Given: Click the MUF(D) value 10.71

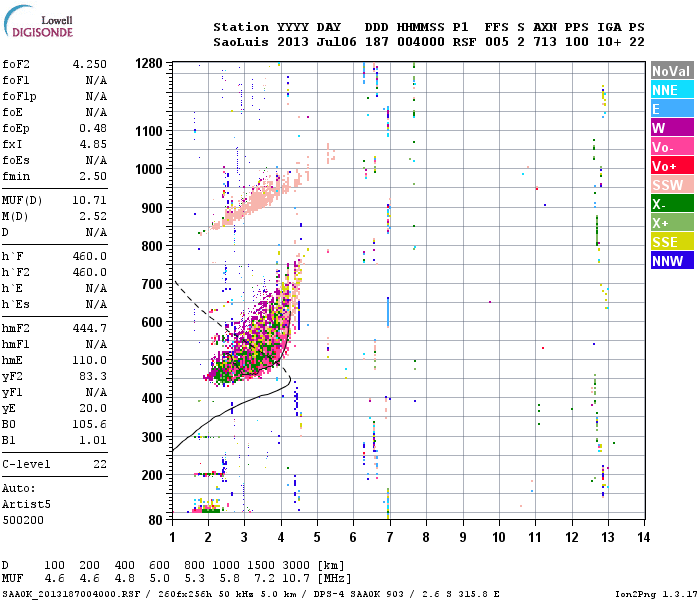Looking at the screenshot, I should tap(90, 200).
